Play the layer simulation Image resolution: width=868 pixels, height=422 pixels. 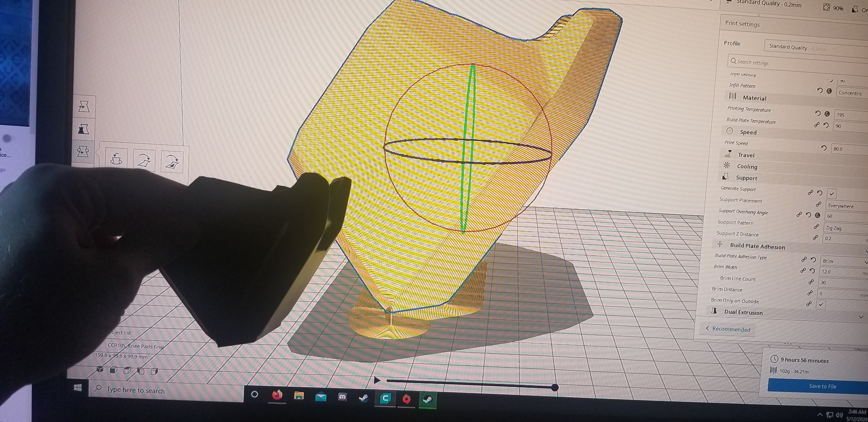pyautogui.click(x=377, y=380)
